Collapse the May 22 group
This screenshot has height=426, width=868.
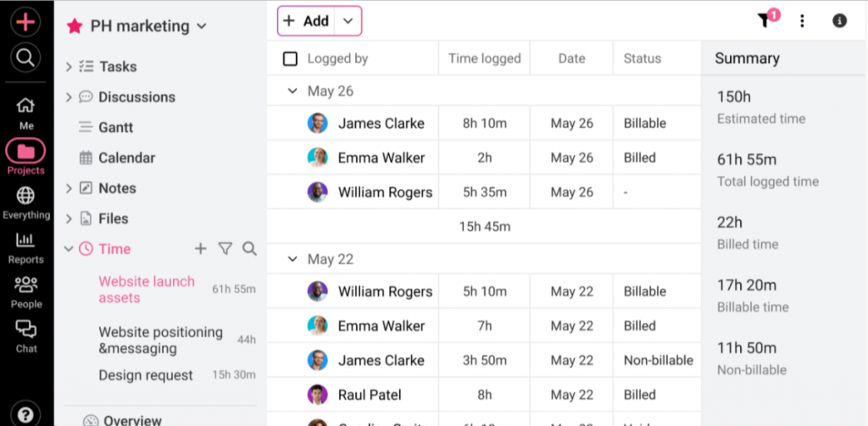pyautogui.click(x=292, y=259)
